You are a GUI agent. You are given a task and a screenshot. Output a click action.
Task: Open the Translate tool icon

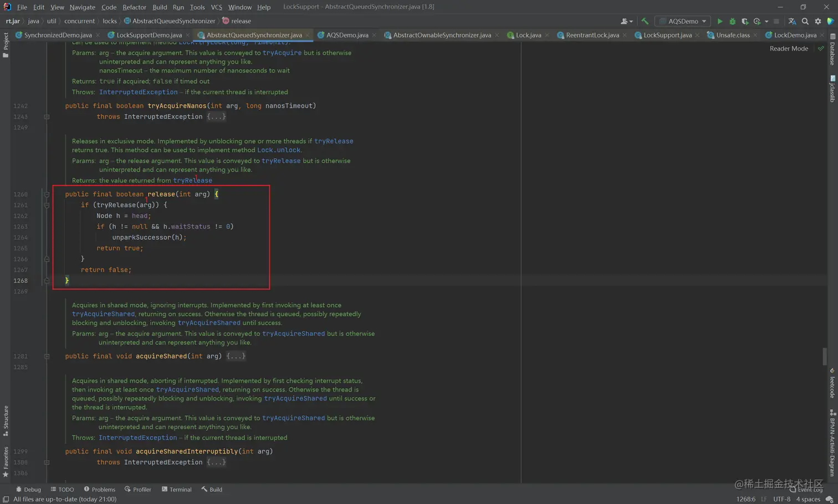[792, 21]
